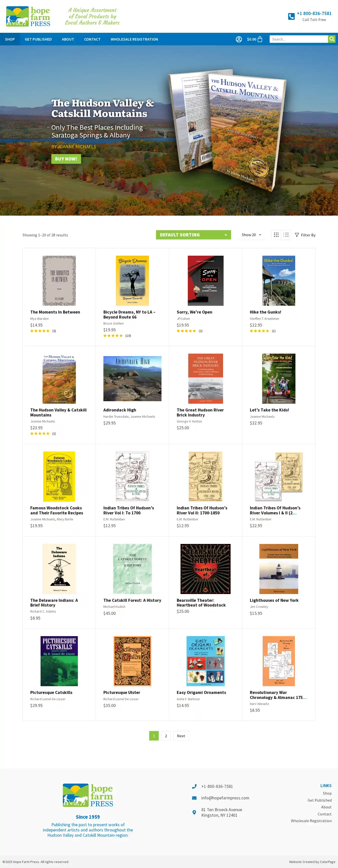Expand the Default Sorting dropdown
This screenshot has width=338, height=868.
tap(194, 235)
